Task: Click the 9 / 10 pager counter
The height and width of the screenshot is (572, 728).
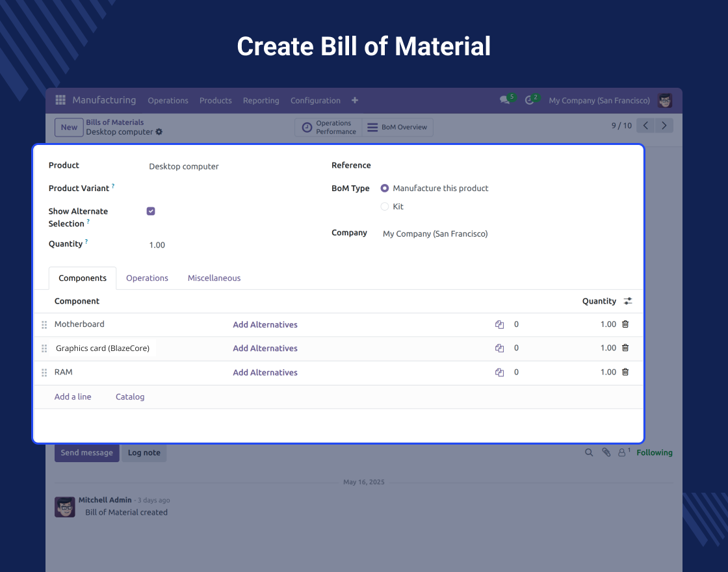Action: (621, 125)
